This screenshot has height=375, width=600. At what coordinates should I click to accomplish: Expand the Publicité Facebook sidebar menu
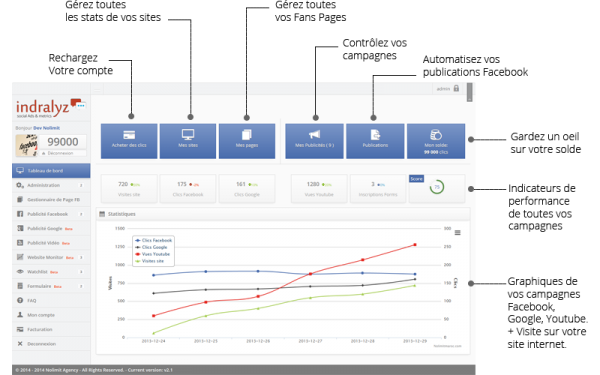point(51,214)
